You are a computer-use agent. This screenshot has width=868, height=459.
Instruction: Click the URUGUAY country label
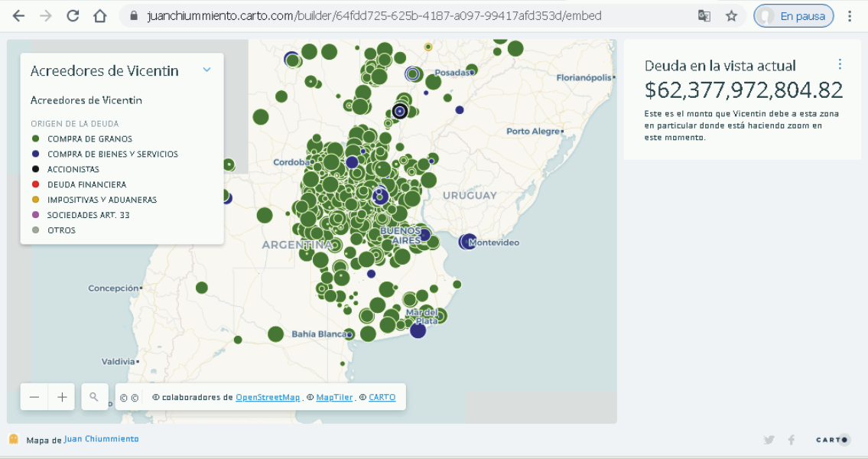(x=470, y=195)
